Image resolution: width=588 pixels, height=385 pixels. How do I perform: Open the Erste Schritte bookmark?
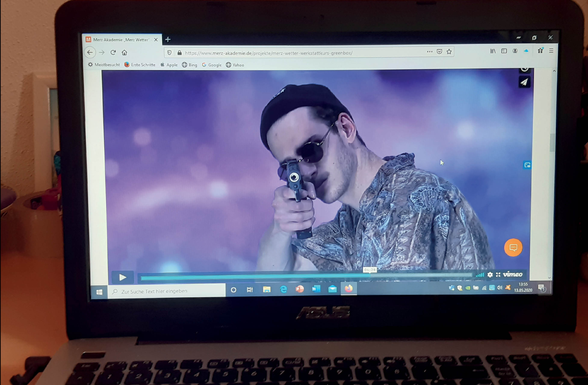pos(140,65)
